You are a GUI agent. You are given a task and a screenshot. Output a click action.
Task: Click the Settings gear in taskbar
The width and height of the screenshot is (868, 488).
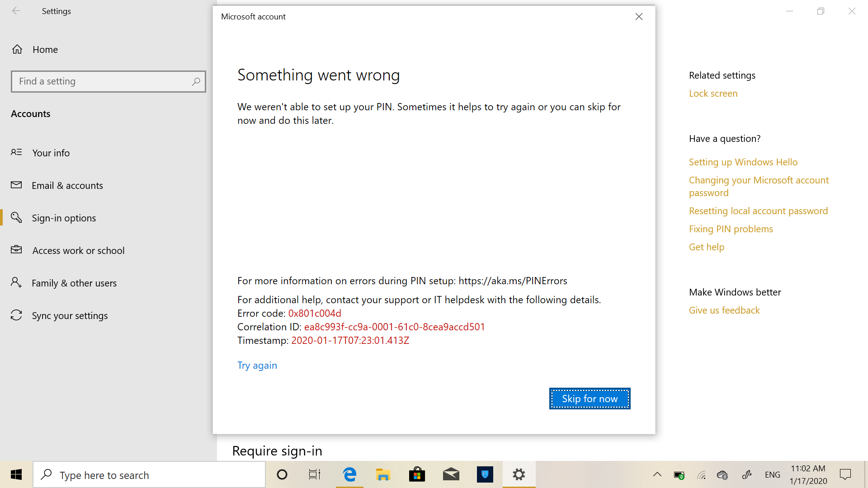click(x=519, y=474)
